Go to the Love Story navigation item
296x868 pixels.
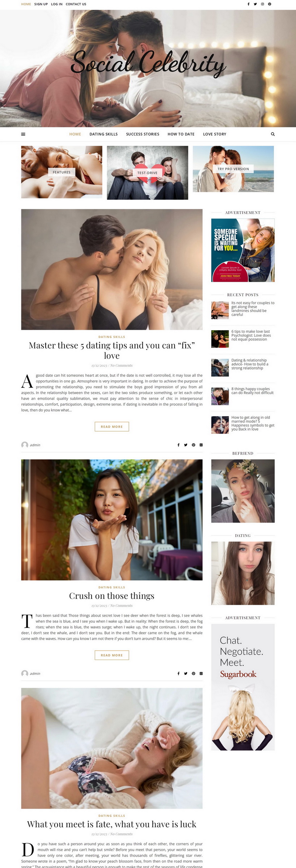215,134
